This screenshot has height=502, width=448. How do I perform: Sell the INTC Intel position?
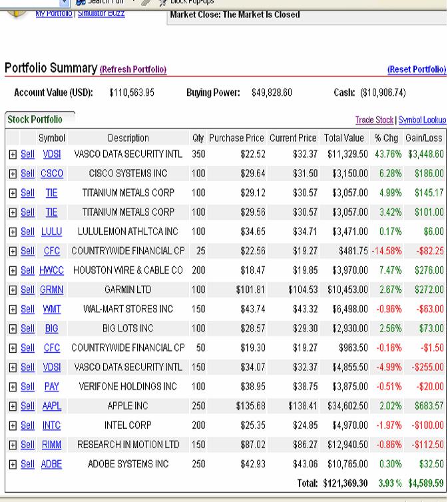pyautogui.click(x=27, y=425)
